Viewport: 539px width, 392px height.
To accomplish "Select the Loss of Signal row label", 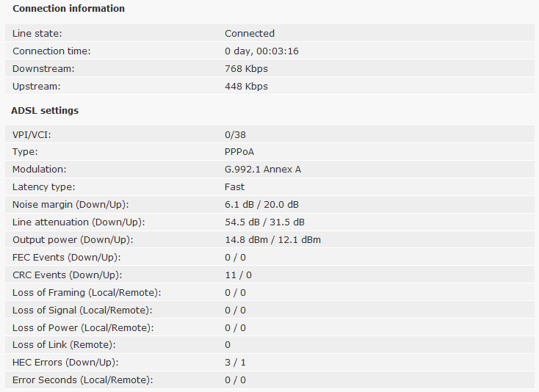I will 82,311.
